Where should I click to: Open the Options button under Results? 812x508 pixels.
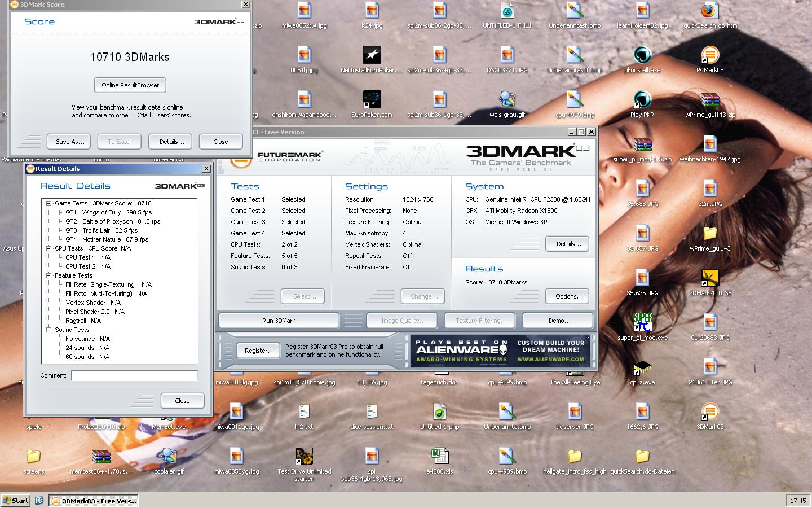coord(567,296)
